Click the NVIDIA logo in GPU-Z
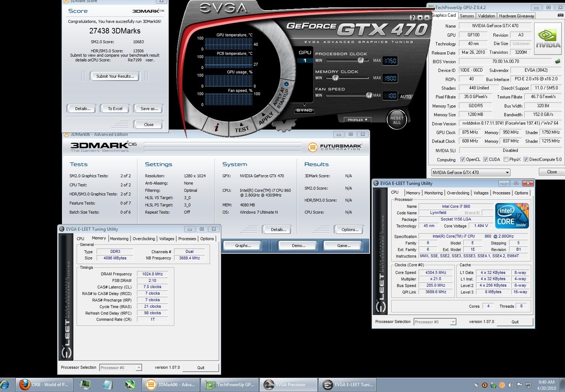The width and height of the screenshot is (565, 392). pyautogui.click(x=548, y=39)
